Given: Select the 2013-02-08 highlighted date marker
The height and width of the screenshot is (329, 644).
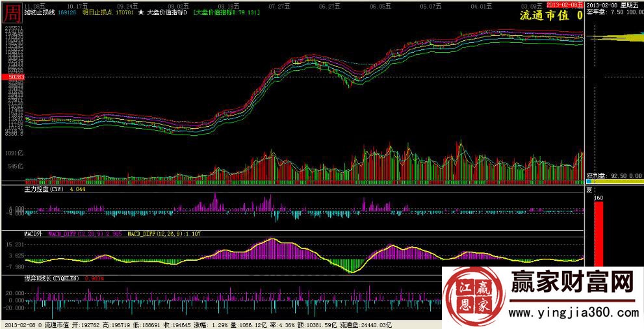Looking at the screenshot, I should click(565, 5).
